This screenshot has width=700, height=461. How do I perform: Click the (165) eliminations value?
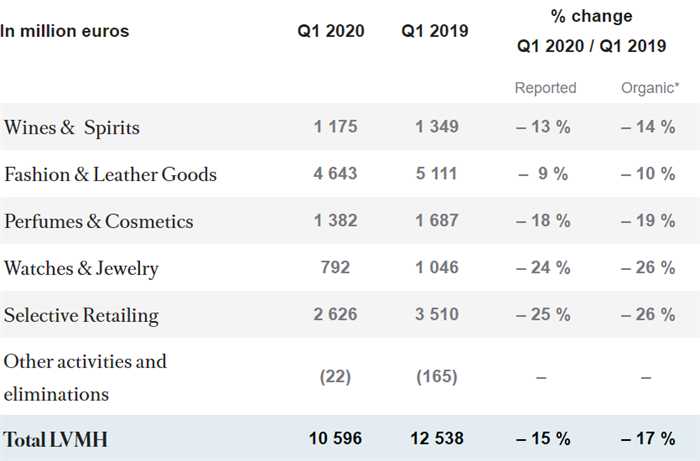[435, 377]
